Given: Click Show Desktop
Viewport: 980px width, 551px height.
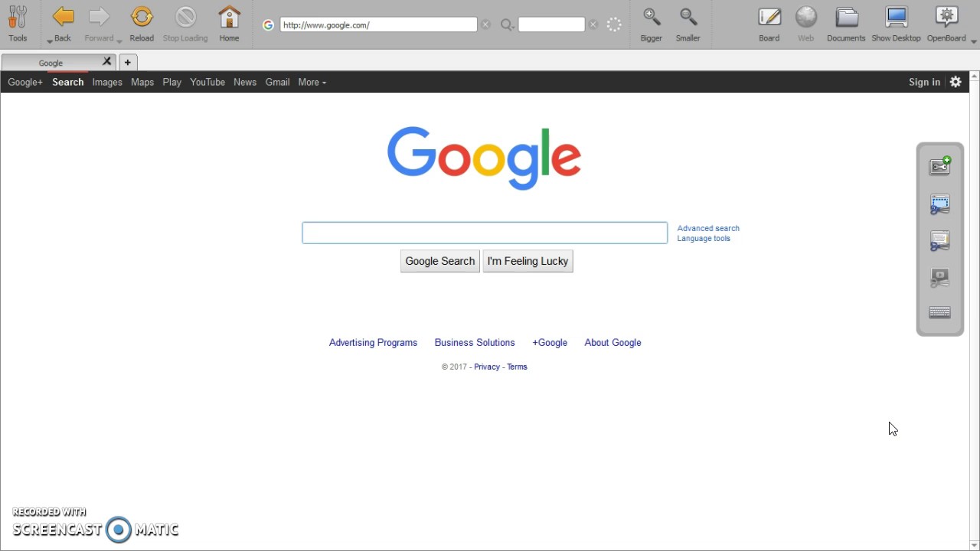Looking at the screenshot, I should pyautogui.click(x=897, y=17).
